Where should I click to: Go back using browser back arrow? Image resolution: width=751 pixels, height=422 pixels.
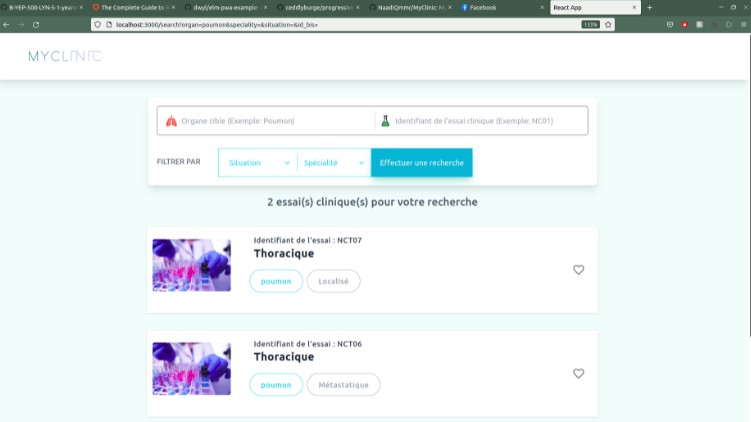point(7,24)
